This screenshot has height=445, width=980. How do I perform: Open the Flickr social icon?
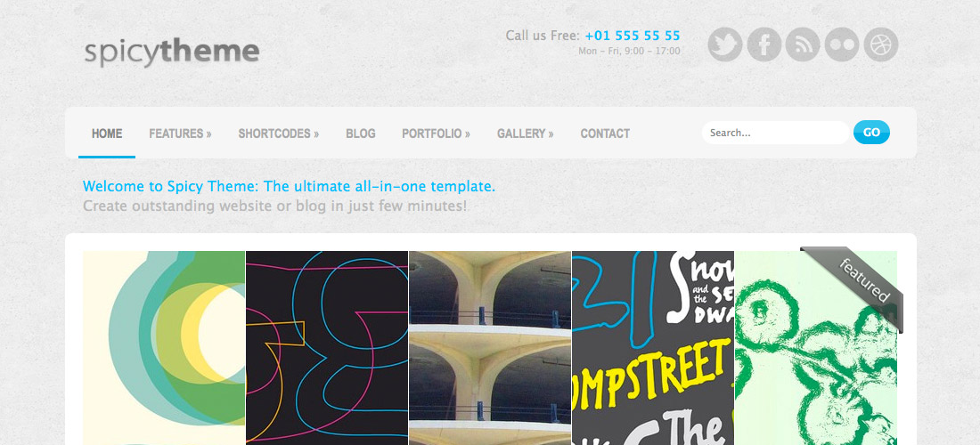point(841,44)
